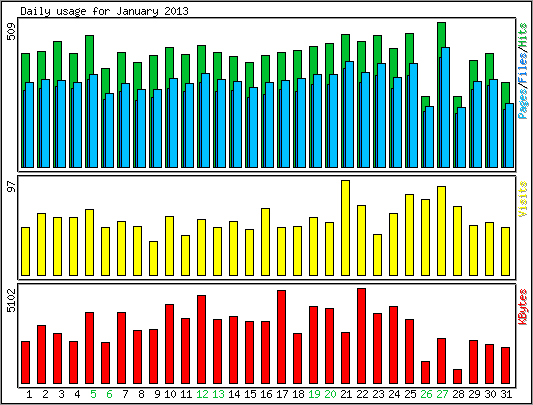Screen dimensions: 533x405
Task: Click the cyan Pages legend label
Action: (x=523, y=103)
